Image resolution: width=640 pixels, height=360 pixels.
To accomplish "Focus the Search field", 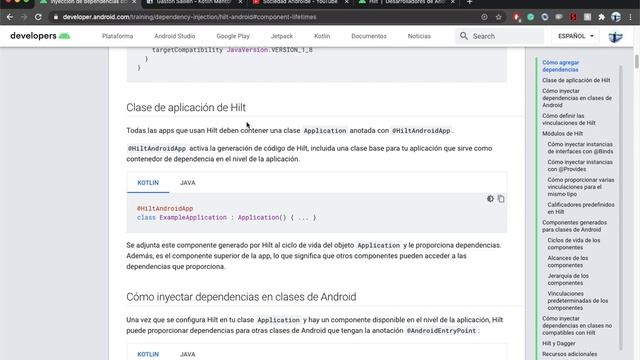I will click(x=499, y=36).
